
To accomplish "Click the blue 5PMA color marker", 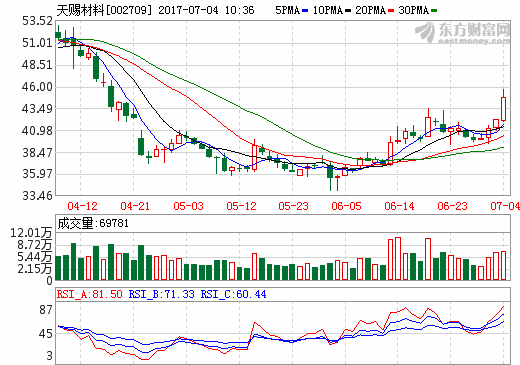I will point(305,11).
